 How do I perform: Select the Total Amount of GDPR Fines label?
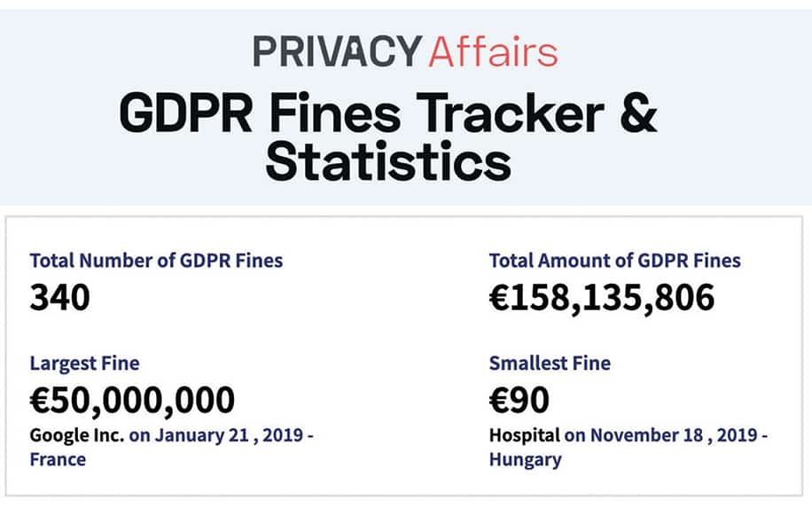tap(614, 260)
